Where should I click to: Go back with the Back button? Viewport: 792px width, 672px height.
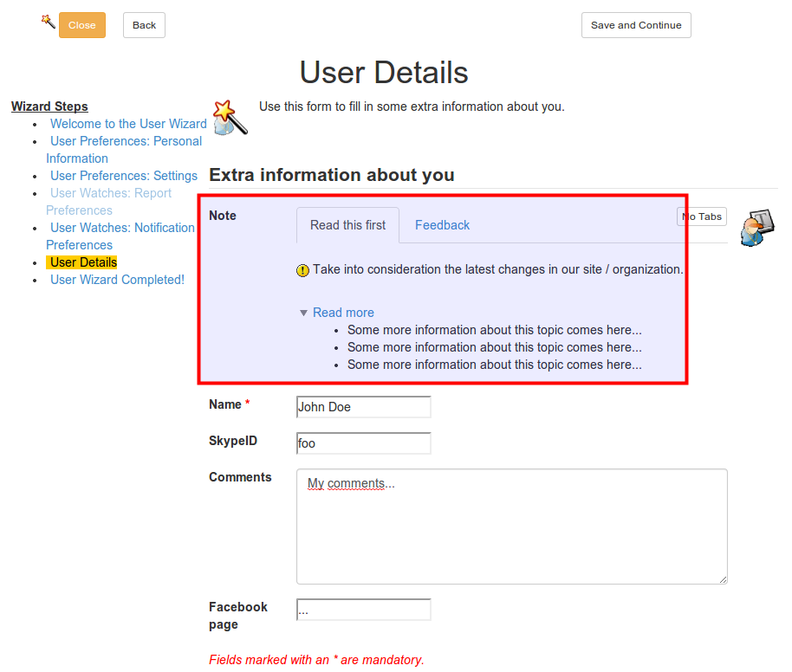point(144,25)
